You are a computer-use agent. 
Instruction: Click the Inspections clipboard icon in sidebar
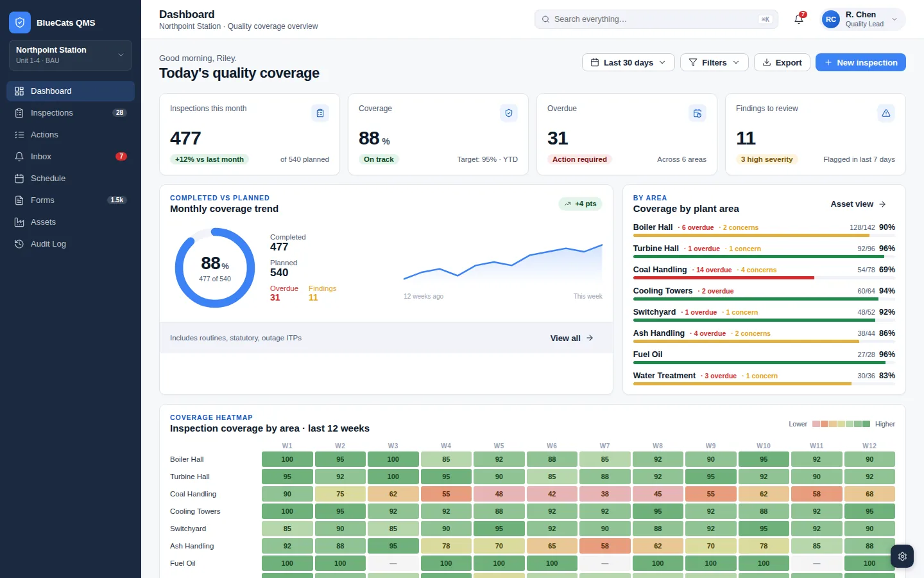[19, 113]
